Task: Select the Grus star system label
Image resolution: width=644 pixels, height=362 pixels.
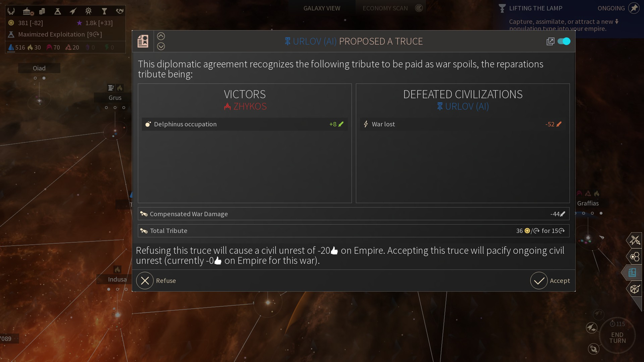Action: click(x=115, y=98)
